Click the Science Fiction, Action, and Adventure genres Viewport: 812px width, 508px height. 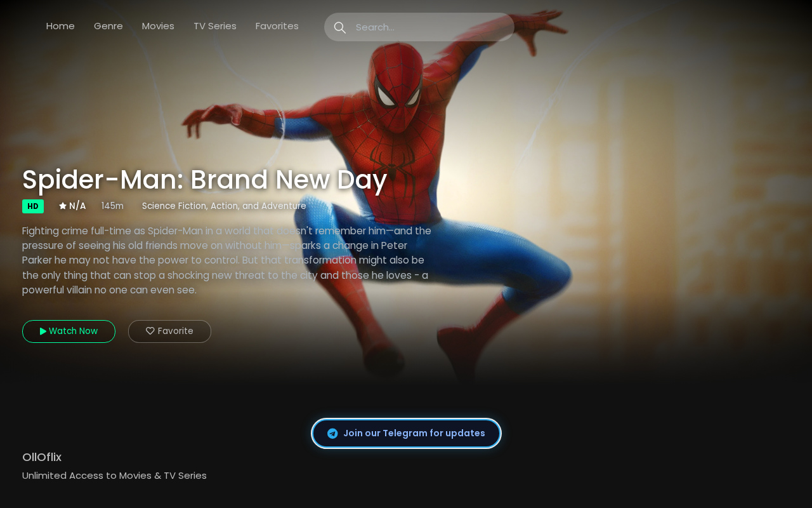[x=224, y=206]
